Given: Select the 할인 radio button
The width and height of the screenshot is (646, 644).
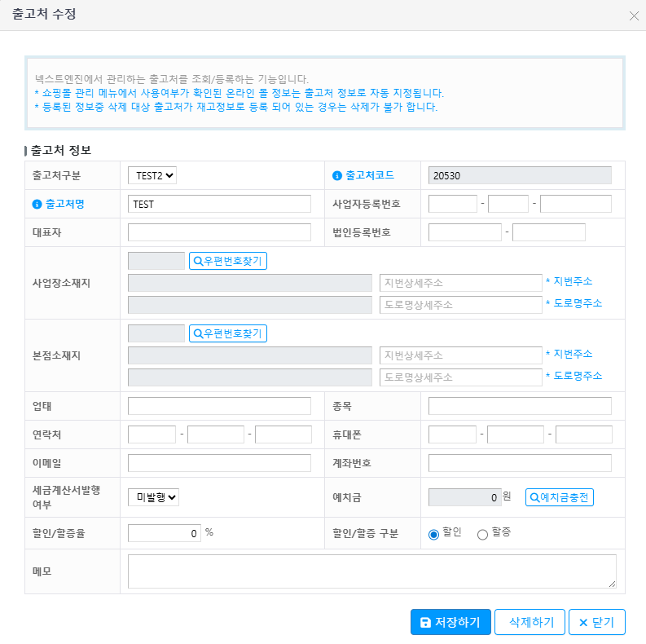Looking at the screenshot, I should pyautogui.click(x=433, y=535).
